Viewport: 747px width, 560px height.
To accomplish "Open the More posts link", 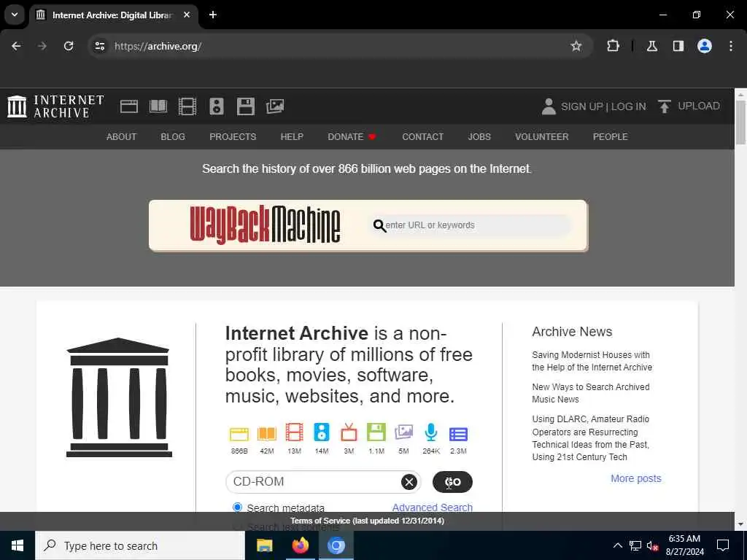I will coord(636,478).
